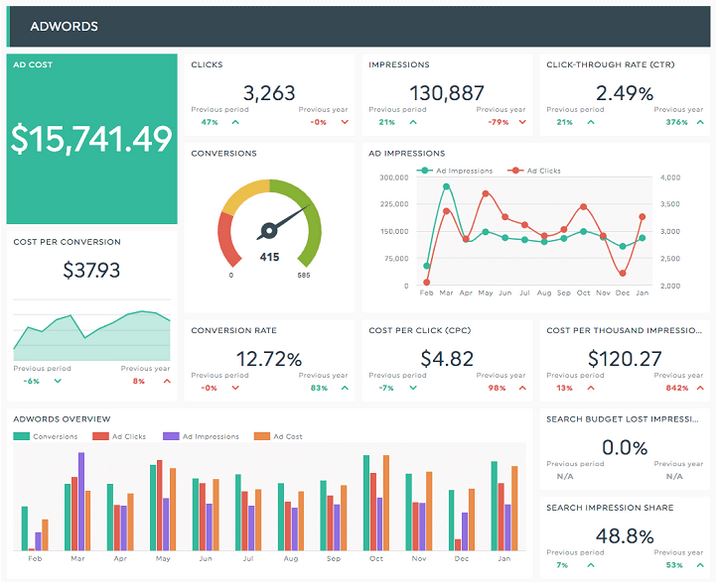This screenshot has width=725, height=588.
Task: Click the Ad Clicks data point for May
Action: 485,194
